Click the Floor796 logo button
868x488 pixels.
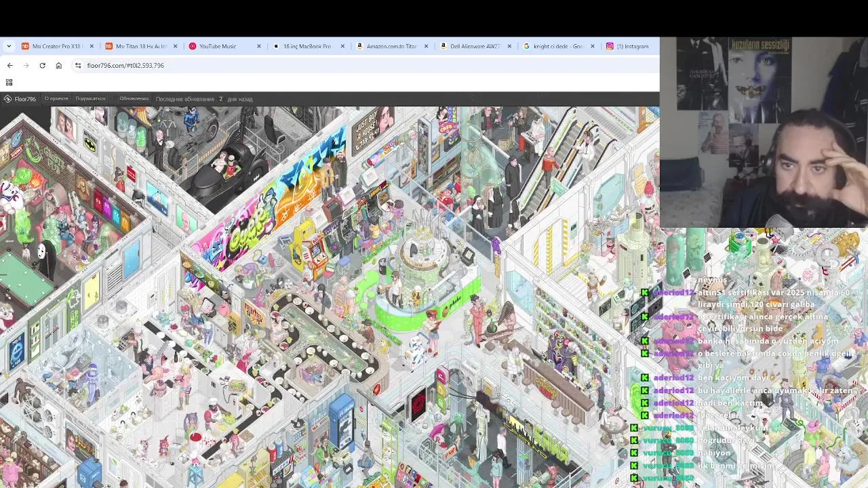click(20, 99)
